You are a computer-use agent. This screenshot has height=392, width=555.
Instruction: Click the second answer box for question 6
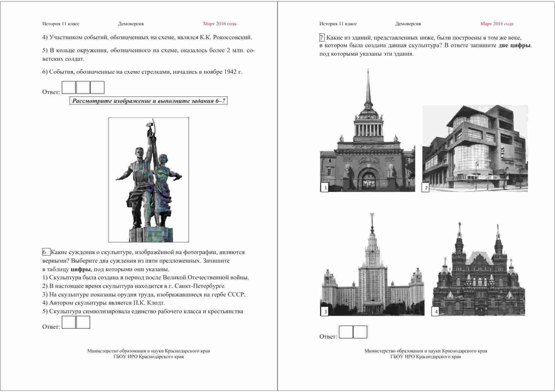(x=83, y=322)
